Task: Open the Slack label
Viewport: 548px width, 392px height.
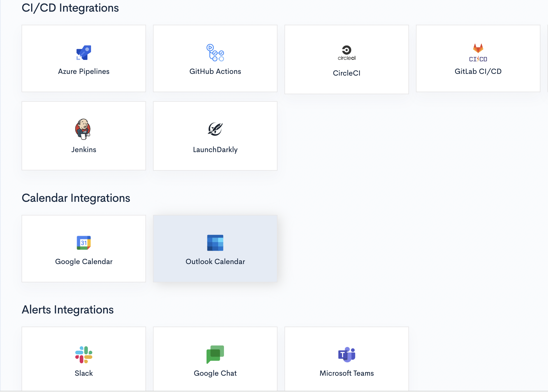Action: coord(84,373)
